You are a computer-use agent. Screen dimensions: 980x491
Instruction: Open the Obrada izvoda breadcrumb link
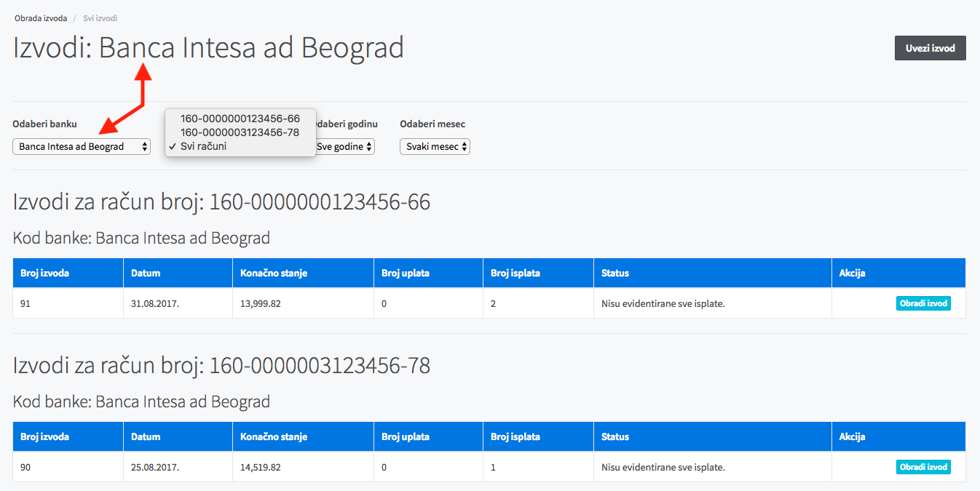[x=41, y=18]
